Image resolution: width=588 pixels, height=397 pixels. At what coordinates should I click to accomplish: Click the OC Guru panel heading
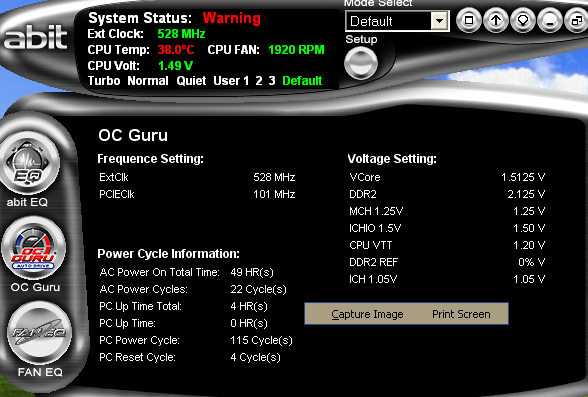[133, 135]
